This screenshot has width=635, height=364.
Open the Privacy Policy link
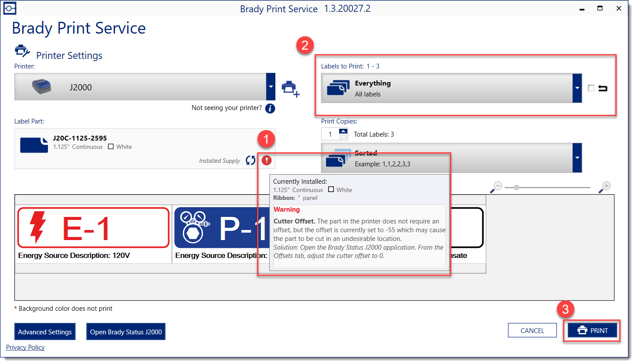[25, 347]
